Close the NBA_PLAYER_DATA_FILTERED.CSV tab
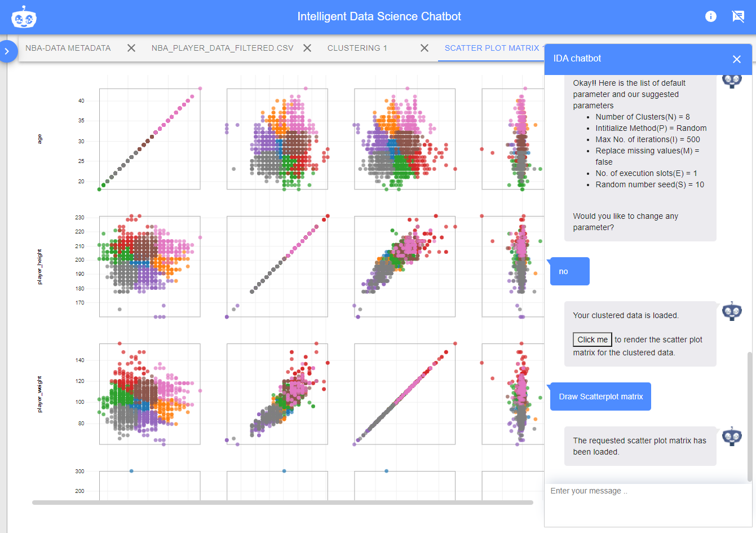The height and width of the screenshot is (533, 756). [x=307, y=49]
